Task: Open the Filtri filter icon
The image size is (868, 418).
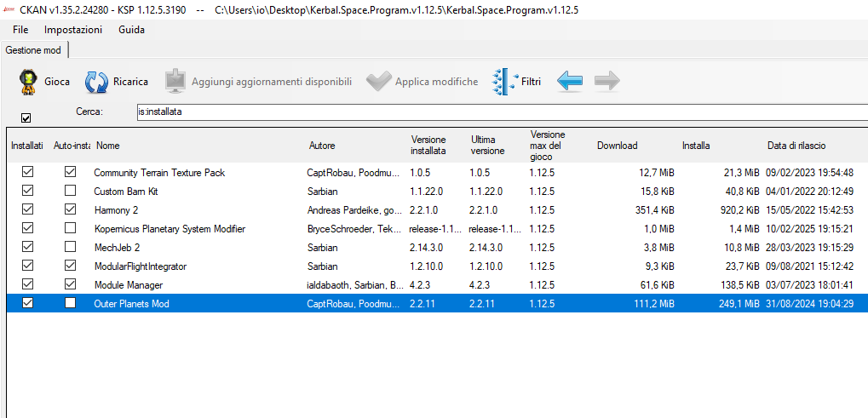Action: click(505, 82)
